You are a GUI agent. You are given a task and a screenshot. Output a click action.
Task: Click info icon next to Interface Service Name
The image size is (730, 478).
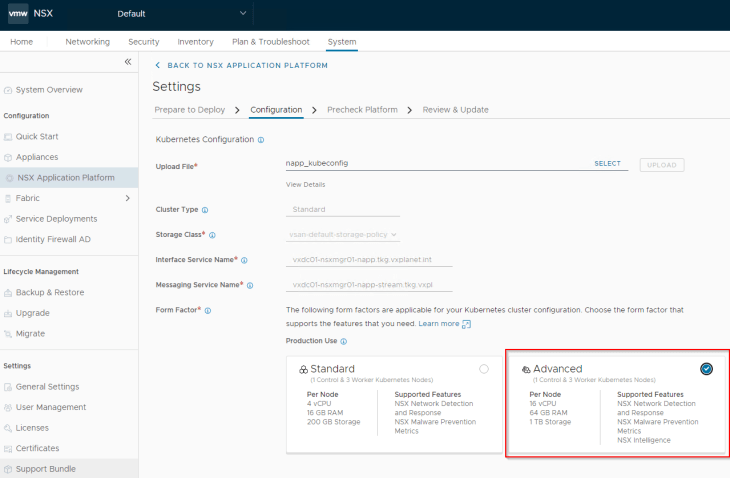[244, 260]
